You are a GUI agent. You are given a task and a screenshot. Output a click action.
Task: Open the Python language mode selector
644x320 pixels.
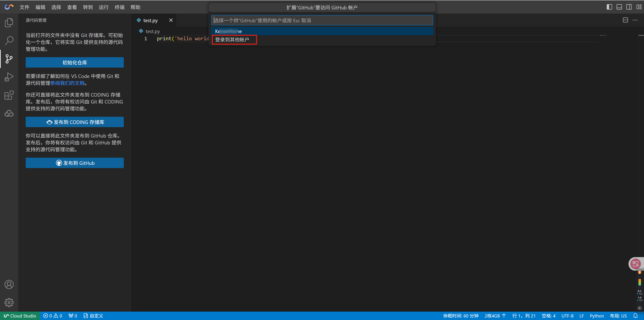tap(597, 315)
